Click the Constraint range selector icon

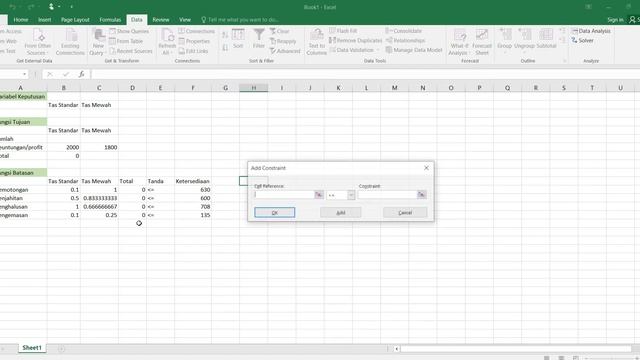coord(421,195)
